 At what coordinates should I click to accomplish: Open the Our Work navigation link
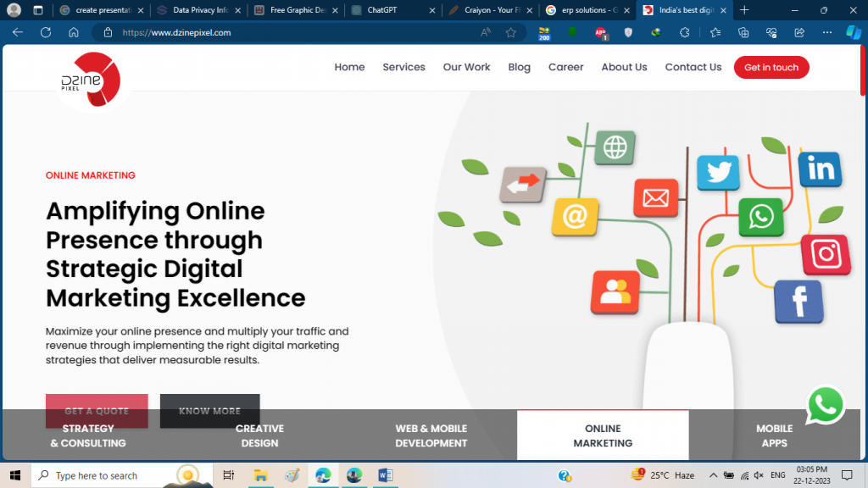coord(467,67)
